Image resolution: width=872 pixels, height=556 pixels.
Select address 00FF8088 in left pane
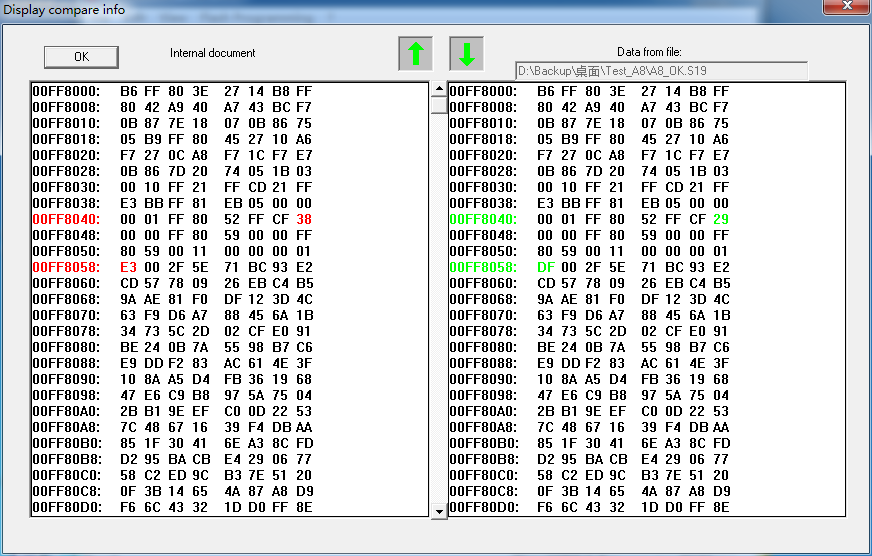point(66,363)
